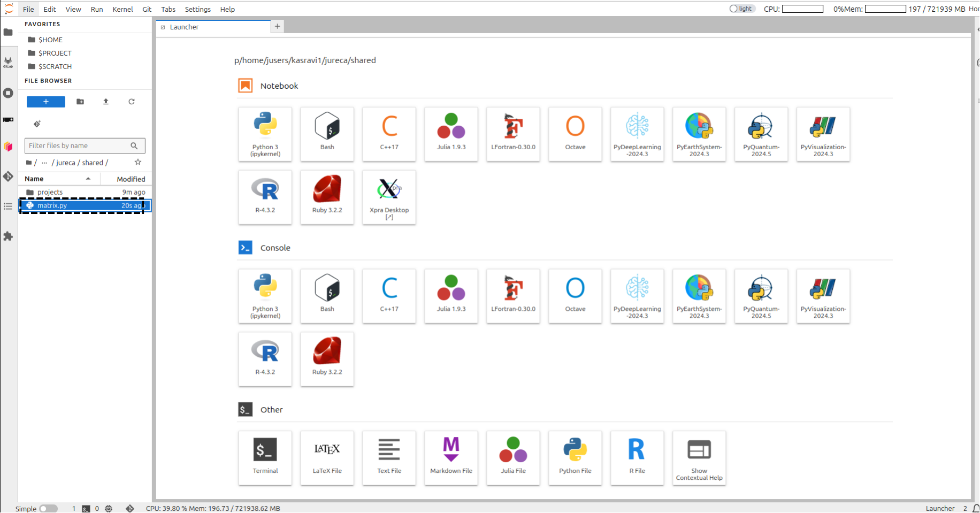Open the Extension Manager puzzle icon
Screen dimensions: 980x513
coord(8,236)
